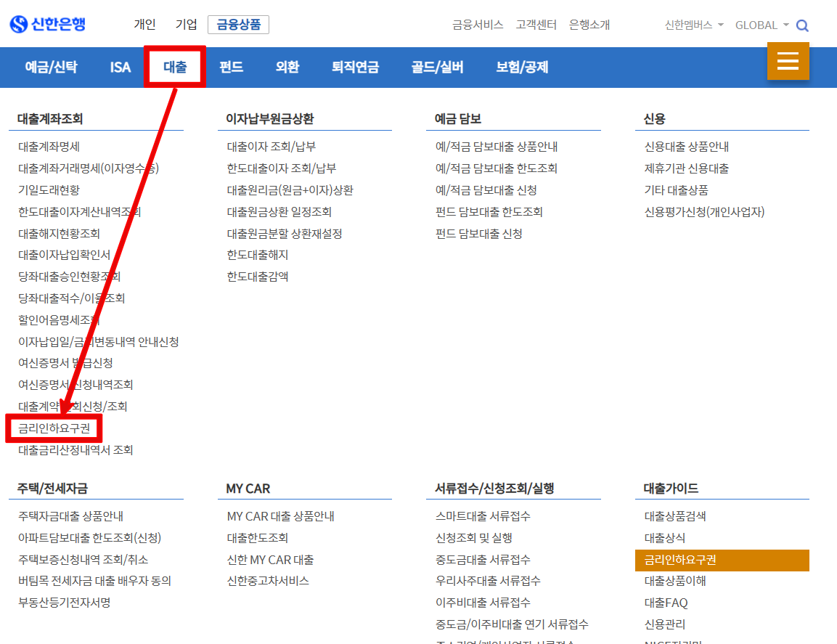The width and height of the screenshot is (837, 644).
Task: Open 대출해지현황조회 link
Action: click(59, 234)
